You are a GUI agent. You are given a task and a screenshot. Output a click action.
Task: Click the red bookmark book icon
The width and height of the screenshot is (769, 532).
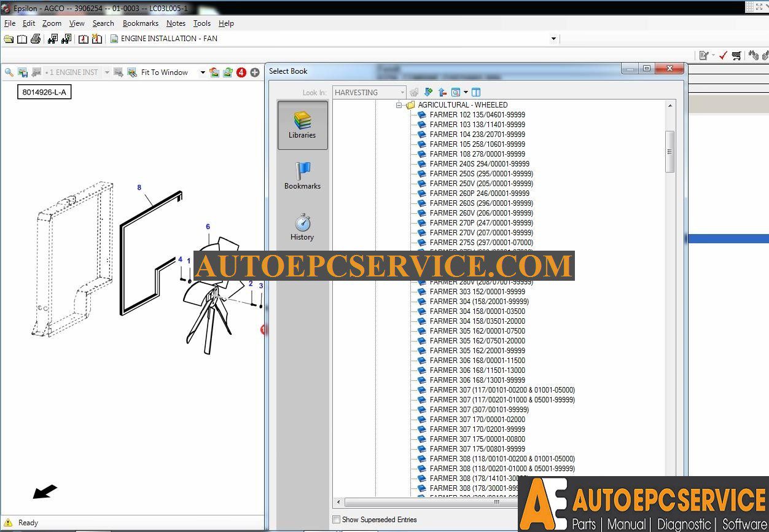click(84, 39)
